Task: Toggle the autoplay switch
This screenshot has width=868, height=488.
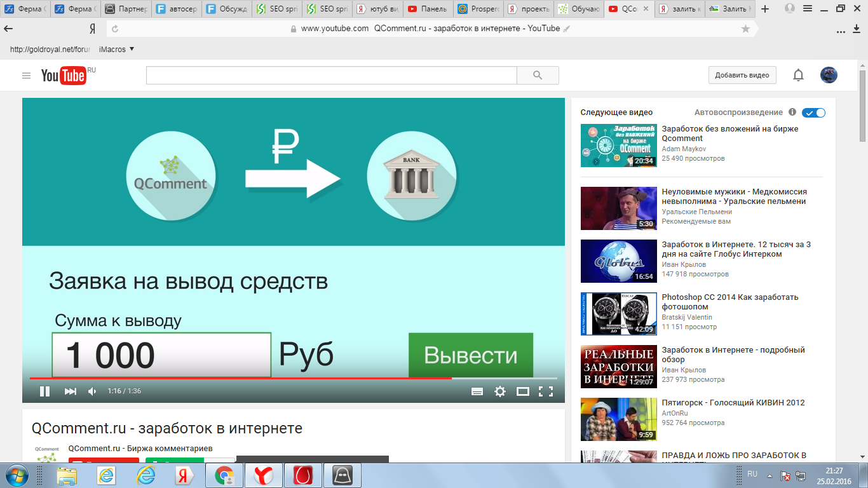Action: point(813,112)
